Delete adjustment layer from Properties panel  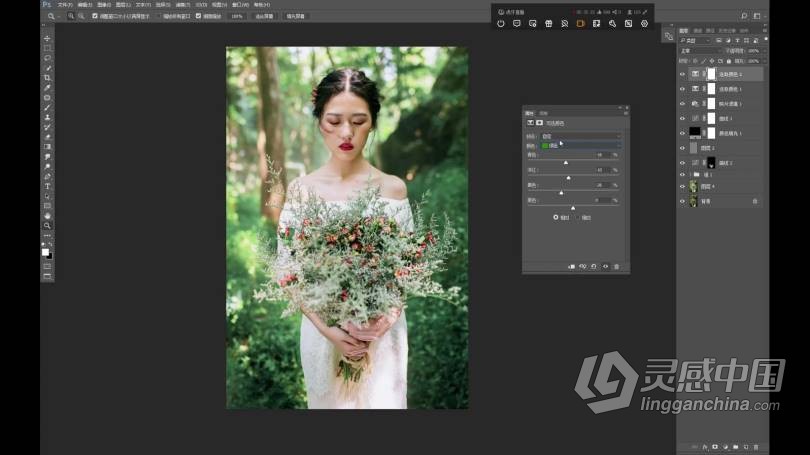[616, 266]
